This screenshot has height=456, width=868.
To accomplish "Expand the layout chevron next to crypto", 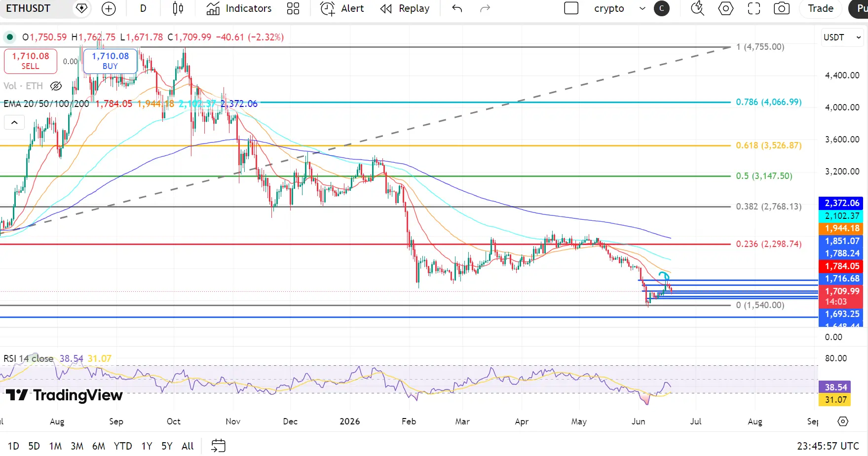I will [x=642, y=8].
